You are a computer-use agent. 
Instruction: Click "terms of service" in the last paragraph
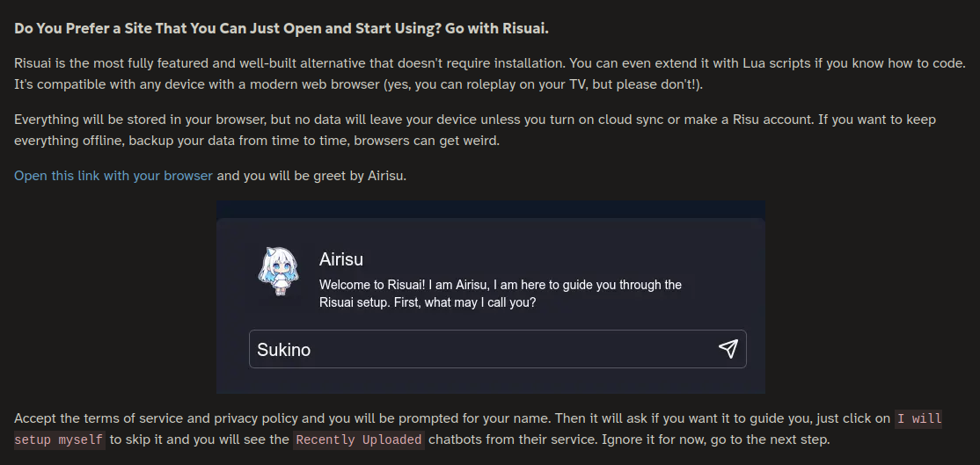click(144, 418)
